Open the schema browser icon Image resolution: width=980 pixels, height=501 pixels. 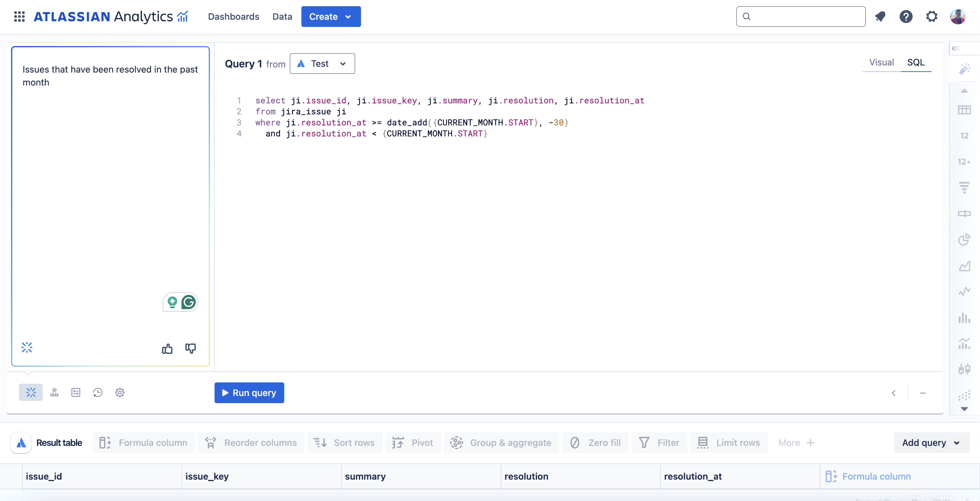tap(54, 392)
